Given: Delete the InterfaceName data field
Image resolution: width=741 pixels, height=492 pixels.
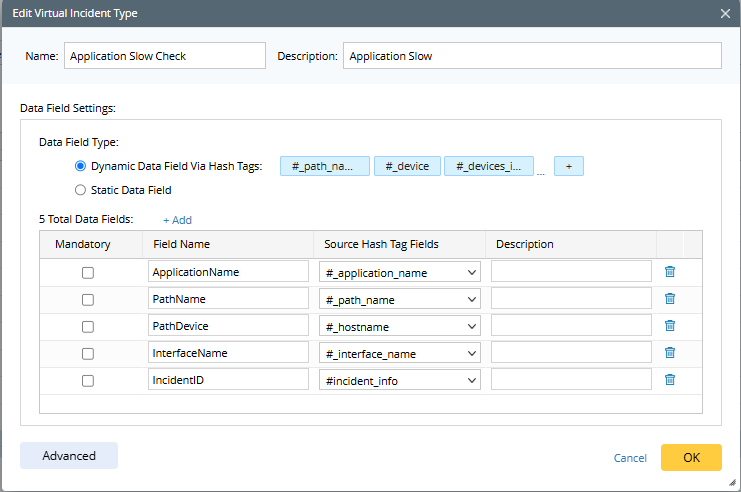Looking at the screenshot, I should pos(670,352).
